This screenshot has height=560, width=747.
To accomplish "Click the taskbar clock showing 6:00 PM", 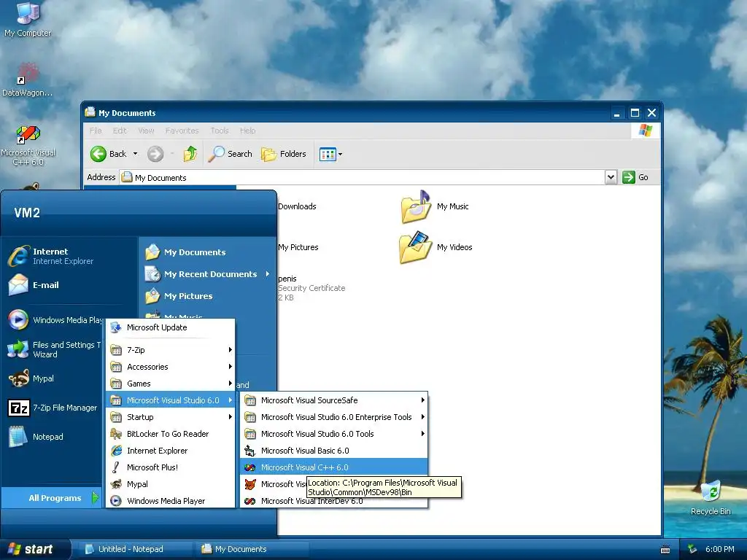I will coord(720,549).
